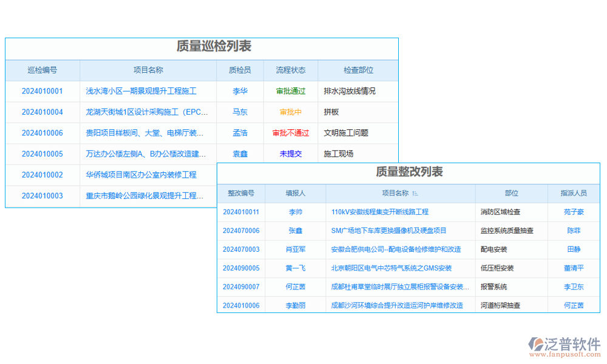The width and height of the screenshot is (607, 364).
Task: Select inspection number 2024010001
Action: pos(42,91)
